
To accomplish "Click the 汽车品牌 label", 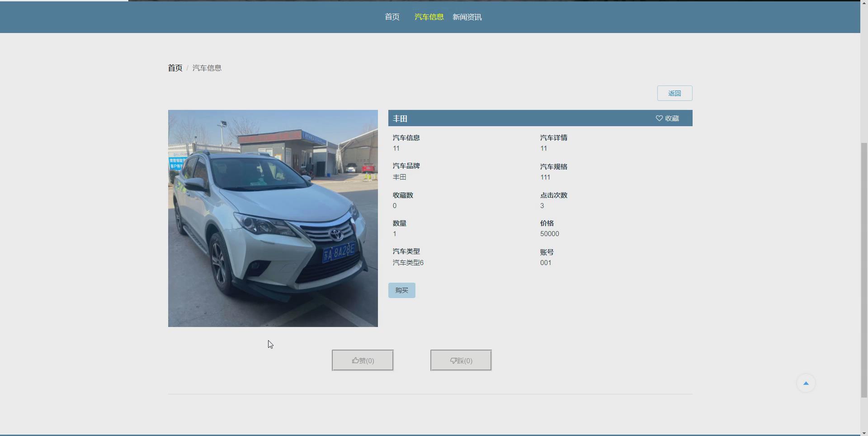I will click(406, 166).
